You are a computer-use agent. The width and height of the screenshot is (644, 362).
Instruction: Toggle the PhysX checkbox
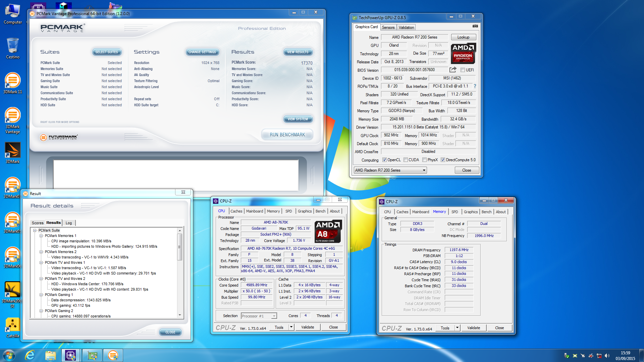point(424,160)
